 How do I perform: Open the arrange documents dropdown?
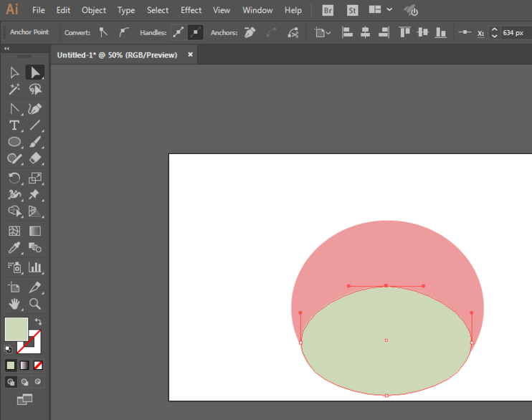click(x=380, y=10)
